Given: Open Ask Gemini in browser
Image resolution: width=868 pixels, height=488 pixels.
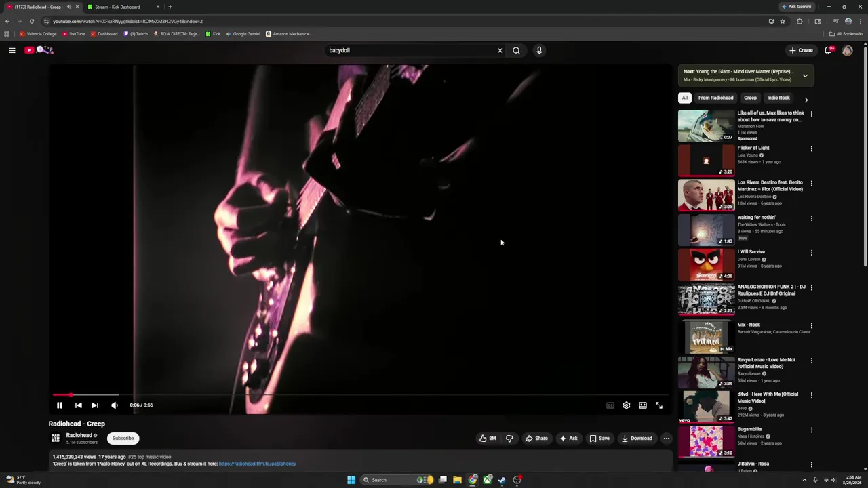Looking at the screenshot, I should tap(796, 7).
